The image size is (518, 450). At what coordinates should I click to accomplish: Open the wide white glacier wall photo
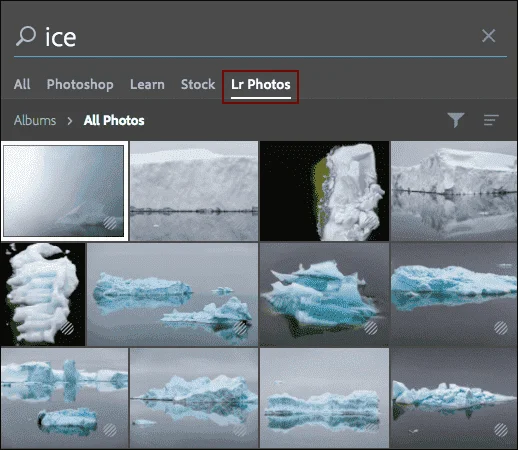(x=194, y=191)
